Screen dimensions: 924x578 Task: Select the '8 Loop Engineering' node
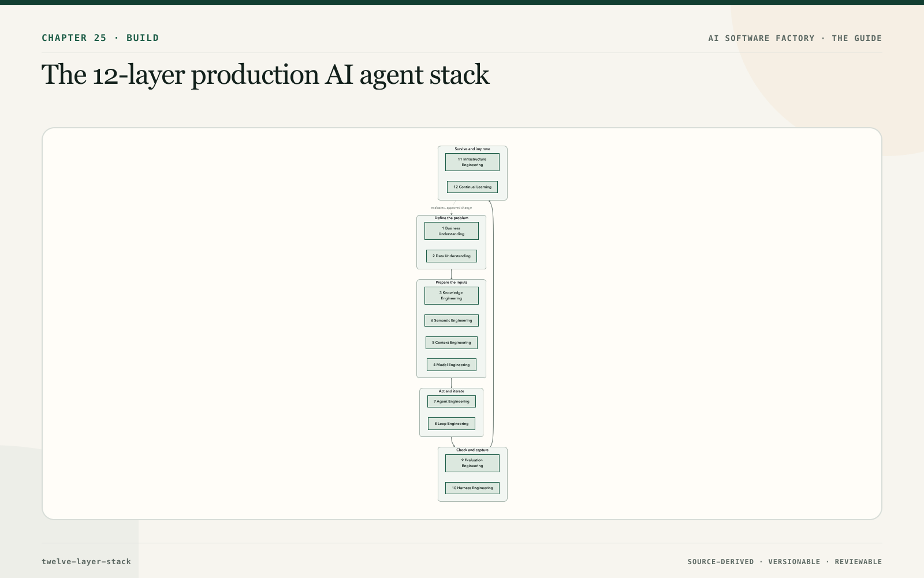point(451,424)
